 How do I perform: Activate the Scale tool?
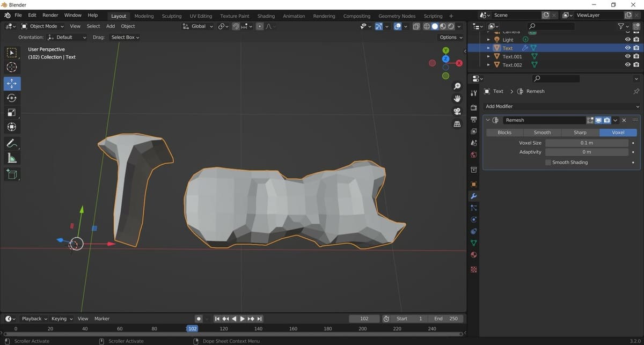pos(12,113)
